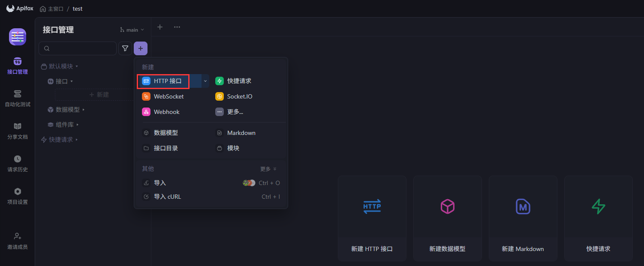Click the 新建 Markdown card

(523, 218)
